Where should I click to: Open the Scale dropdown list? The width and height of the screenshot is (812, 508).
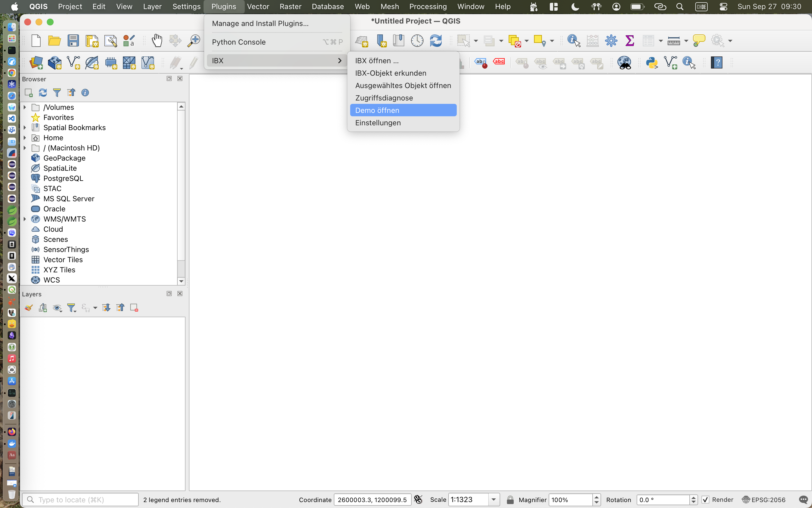(x=494, y=500)
